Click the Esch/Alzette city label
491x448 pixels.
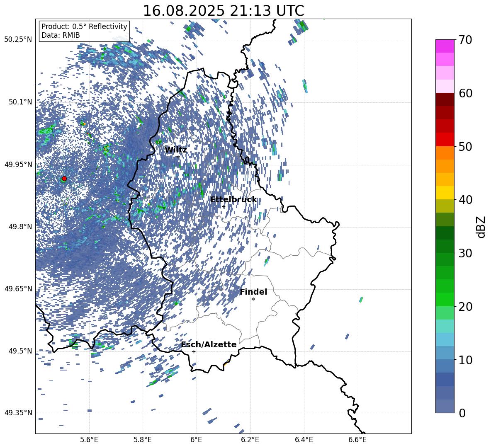[209, 344]
